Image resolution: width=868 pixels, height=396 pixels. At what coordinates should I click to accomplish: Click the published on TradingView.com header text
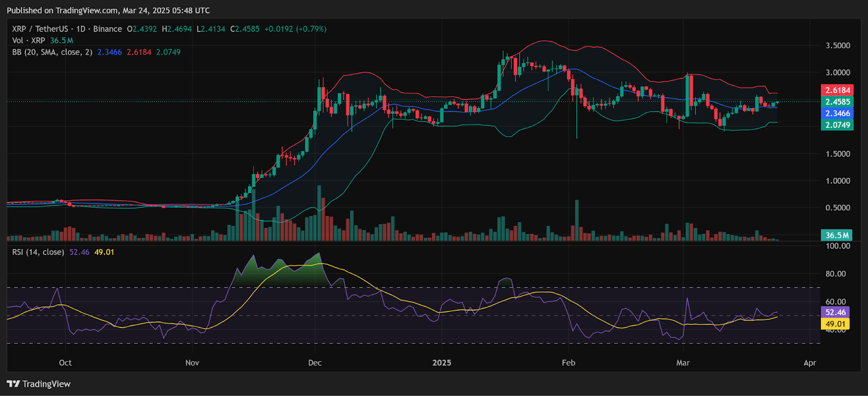(x=108, y=10)
